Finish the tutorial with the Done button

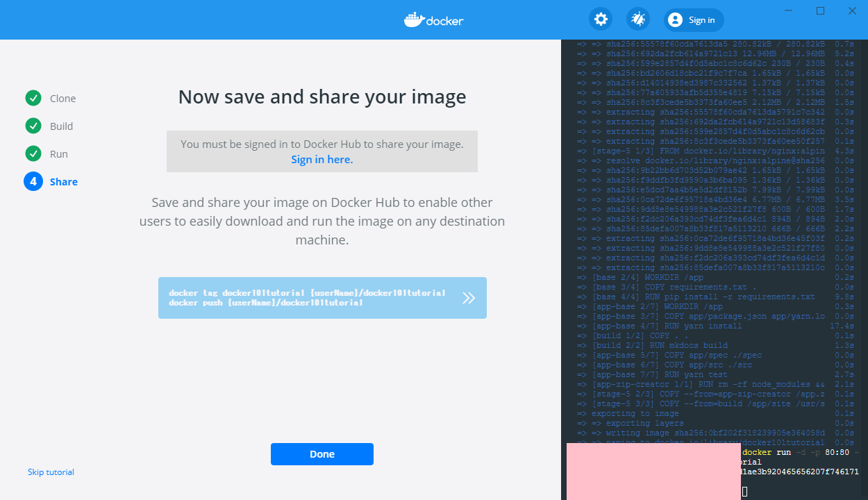tap(322, 454)
